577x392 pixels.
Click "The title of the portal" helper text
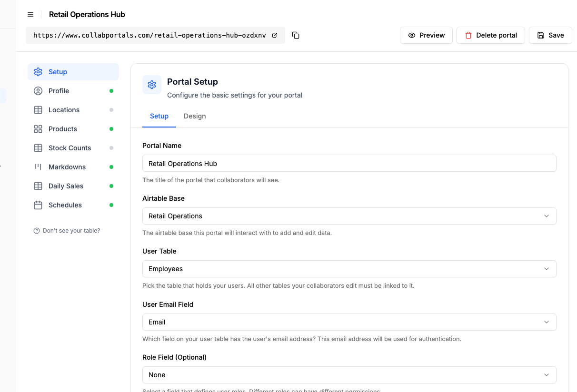pyautogui.click(x=211, y=180)
